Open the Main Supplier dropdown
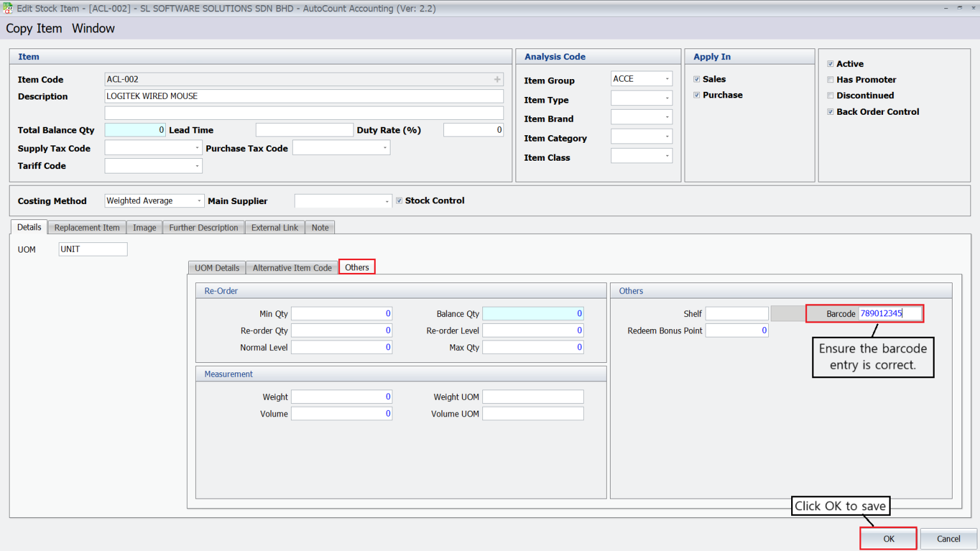The image size is (980, 551). [387, 200]
